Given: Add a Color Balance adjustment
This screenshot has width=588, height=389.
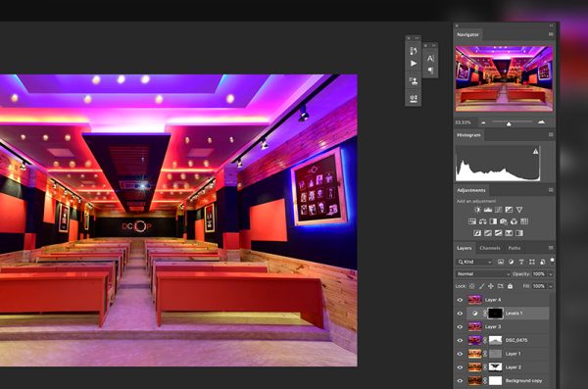Looking at the screenshot, I should tap(482, 221).
